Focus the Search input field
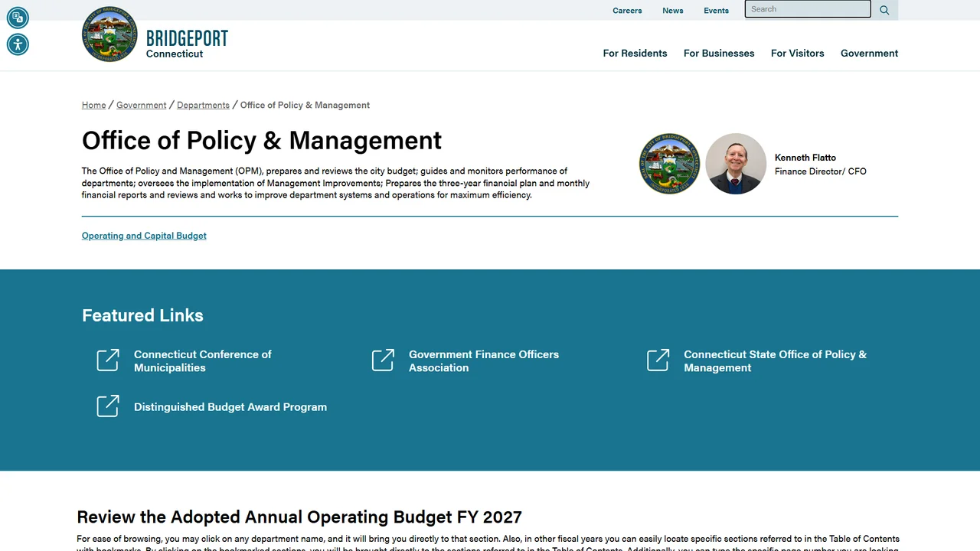The width and height of the screenshot is (980, 551). tap(808, 9)
